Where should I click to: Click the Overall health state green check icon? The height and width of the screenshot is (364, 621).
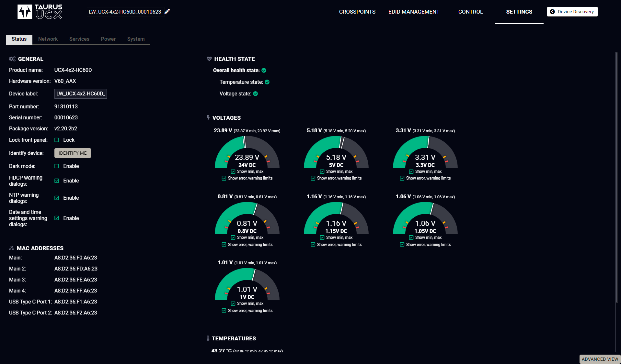click(x=264, y=71)
